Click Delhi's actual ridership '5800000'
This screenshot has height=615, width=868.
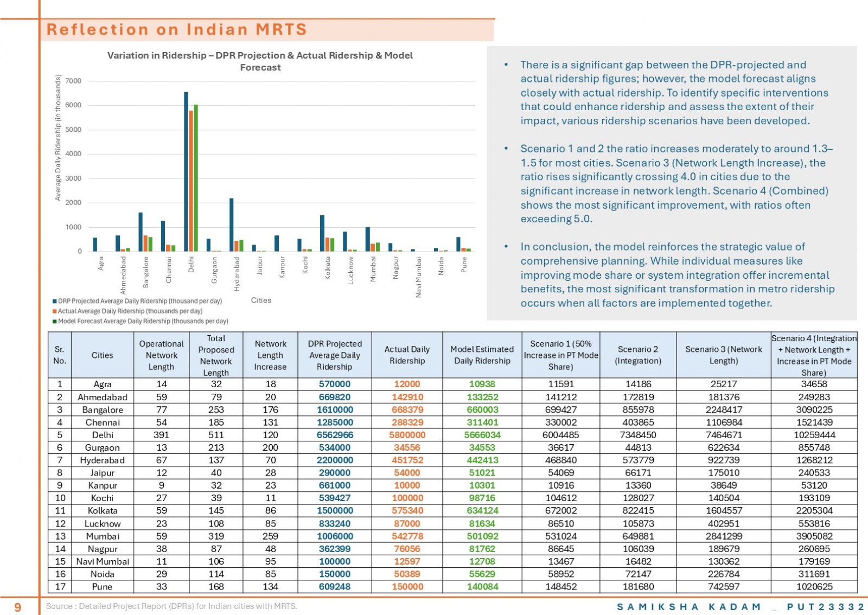[407, 435]
